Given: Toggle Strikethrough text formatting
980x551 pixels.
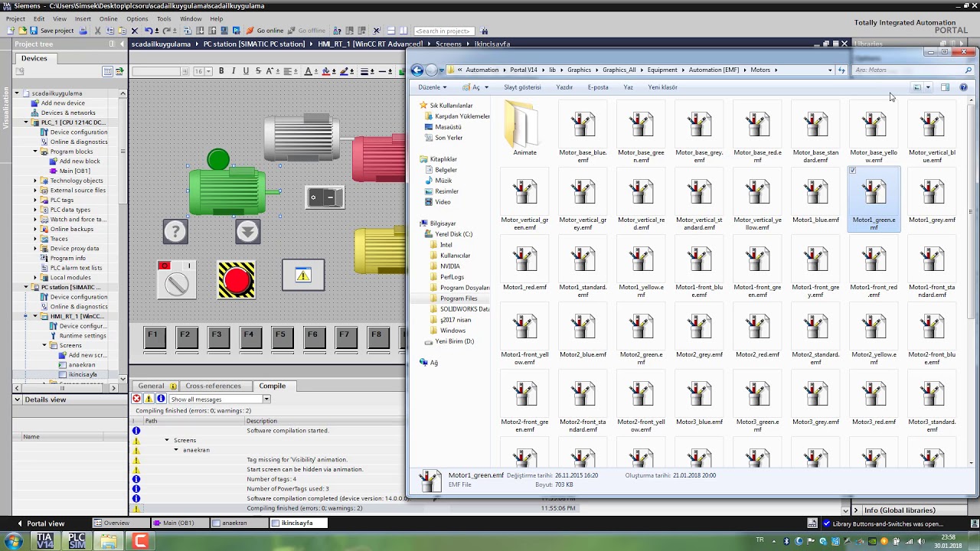Looking at the screenshot, I should (x=258, y=71).
